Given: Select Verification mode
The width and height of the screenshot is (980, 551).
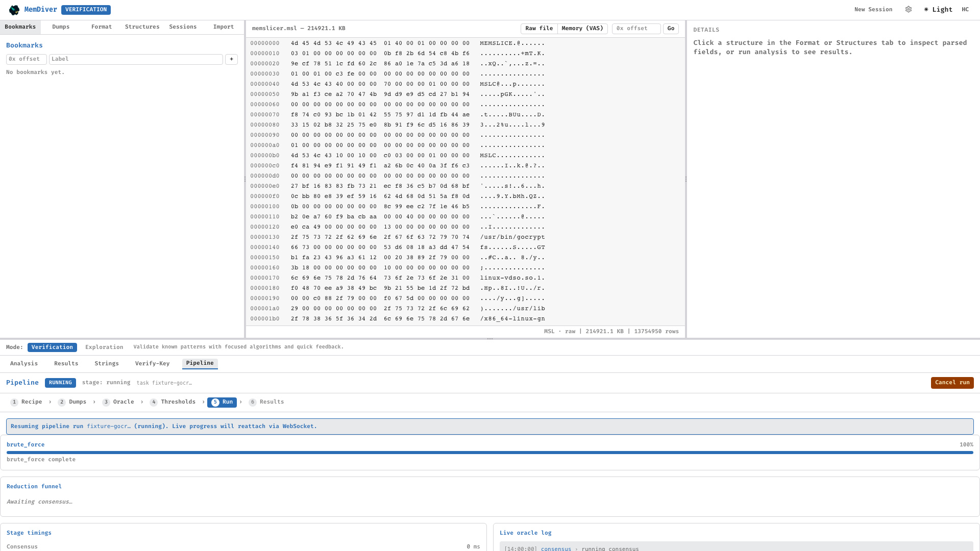Looking at the screenshot, I should pyautogui.click(x=52, y=347).
